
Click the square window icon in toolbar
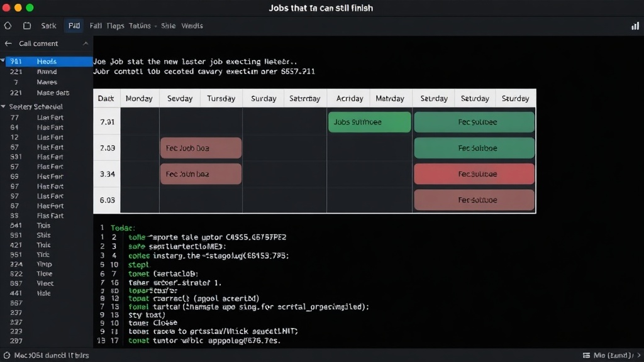(27, 26)
